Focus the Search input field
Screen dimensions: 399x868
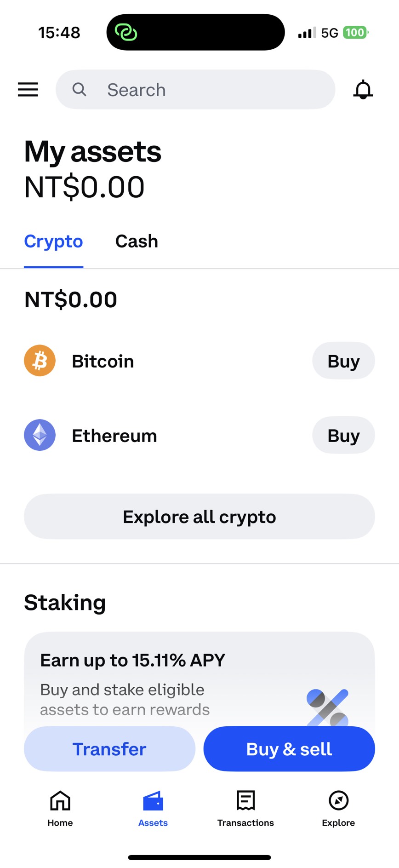pos(207,90)
